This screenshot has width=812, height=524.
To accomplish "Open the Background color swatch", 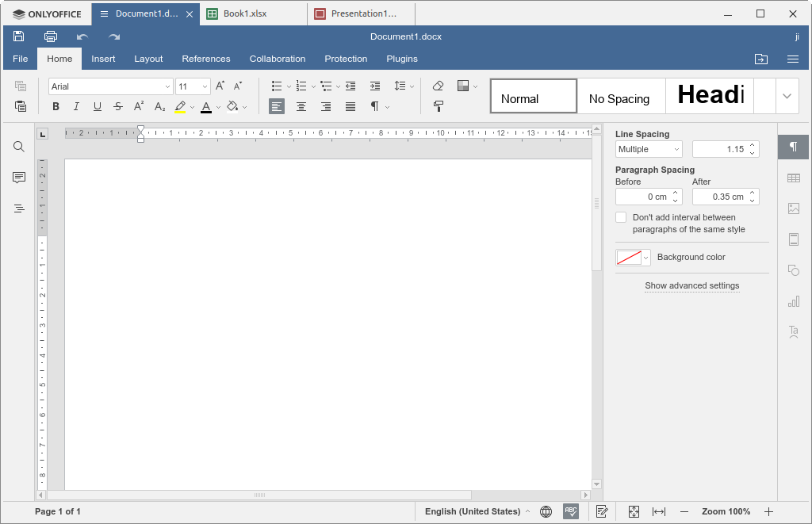I will 632,258.
